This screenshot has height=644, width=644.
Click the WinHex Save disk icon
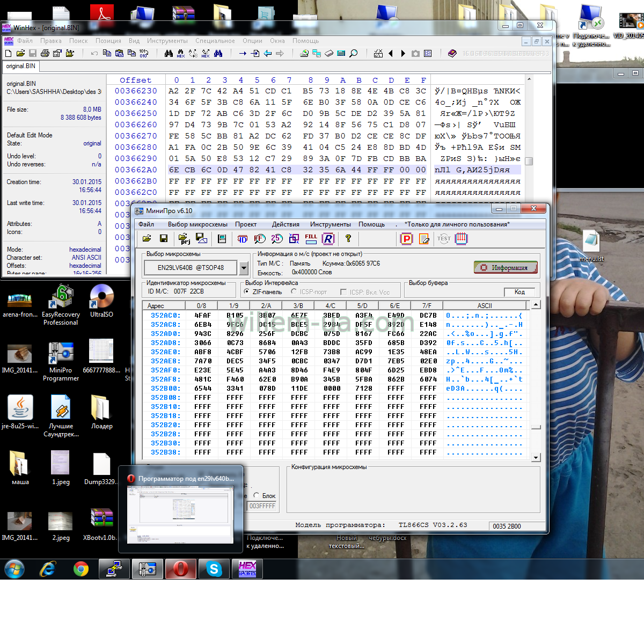pos(33,53)
